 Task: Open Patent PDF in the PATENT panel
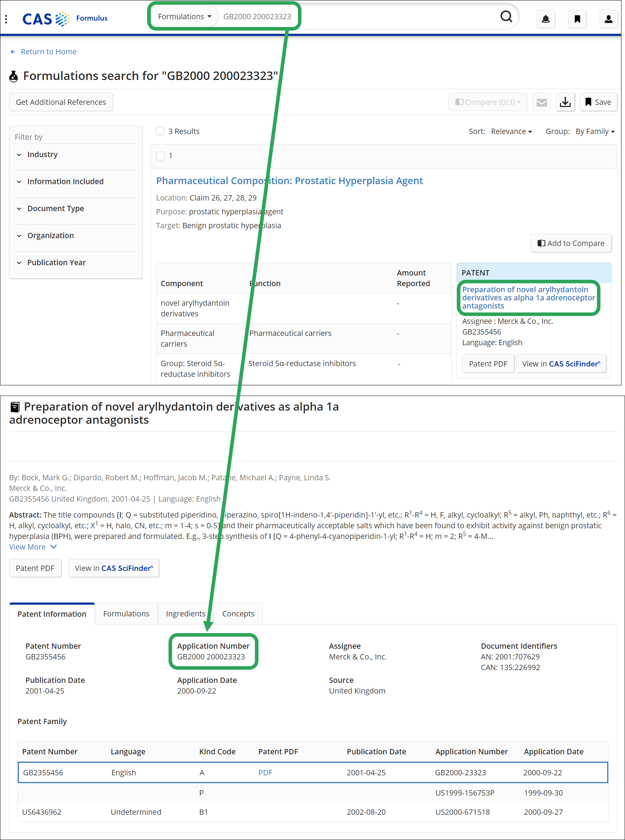point(488,364)
